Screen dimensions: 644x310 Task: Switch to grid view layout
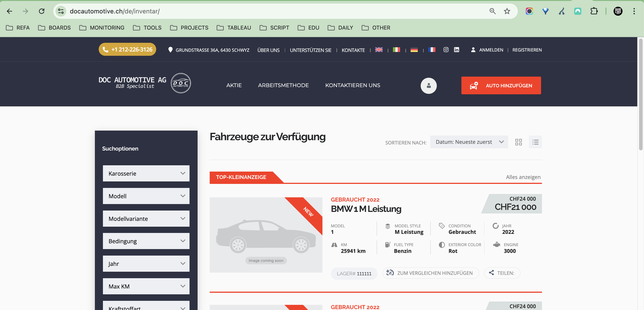[518, 142]
